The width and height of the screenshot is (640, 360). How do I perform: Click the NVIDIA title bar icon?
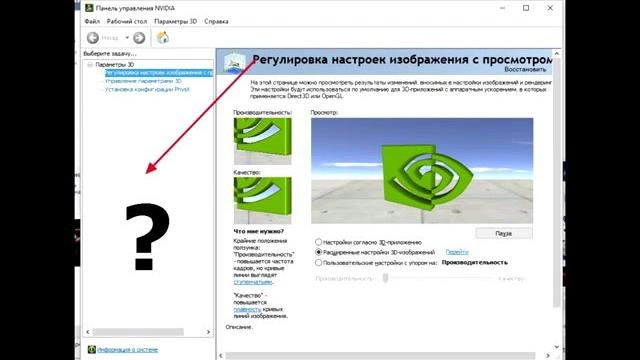click(89, 8)
